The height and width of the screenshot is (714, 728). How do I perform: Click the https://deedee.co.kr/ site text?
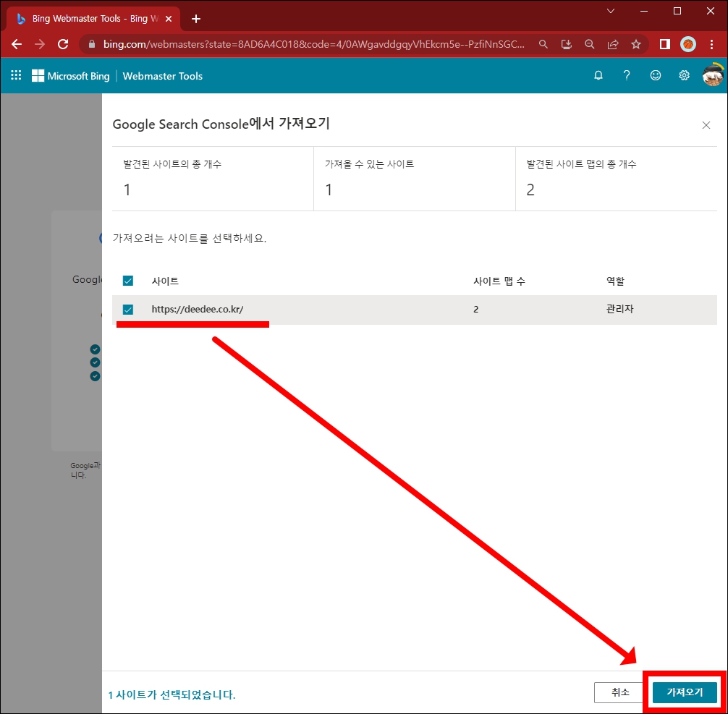pos(198,309)
